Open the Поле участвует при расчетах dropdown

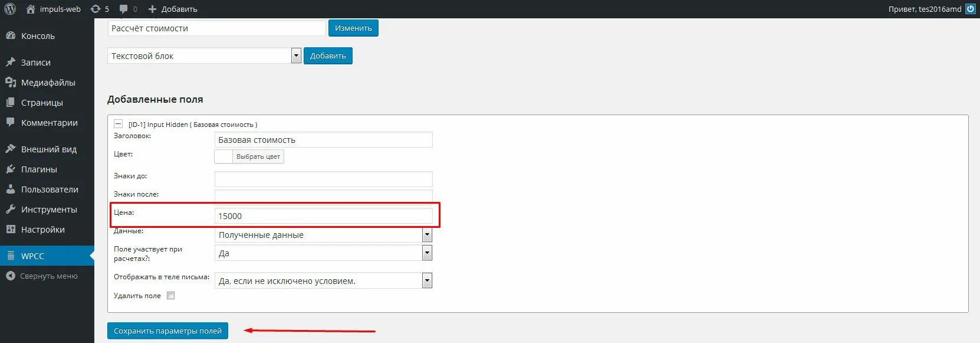(323, 253)
